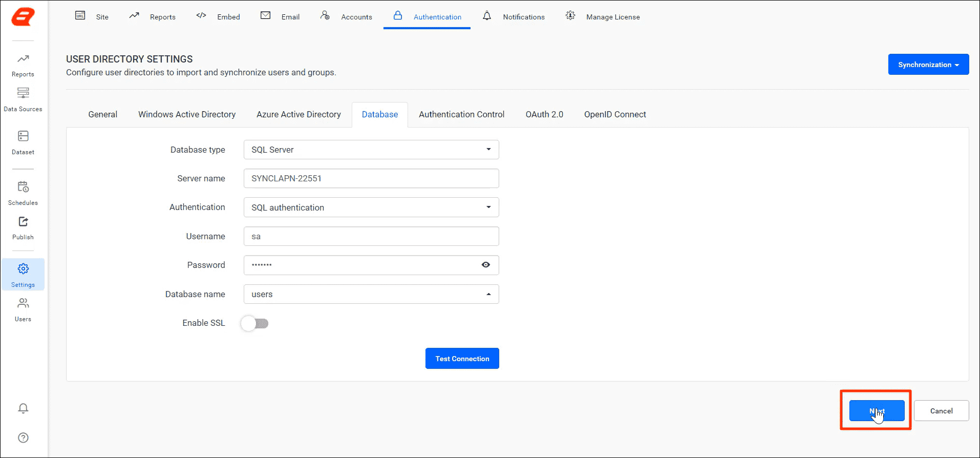Click the Username input field

(x=371, y=236)
